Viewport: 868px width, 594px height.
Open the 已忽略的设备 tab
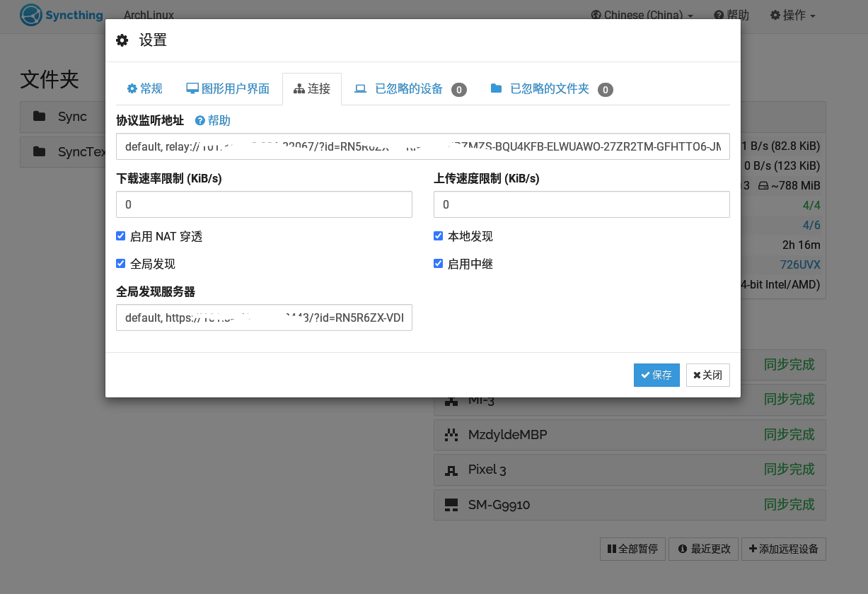tap(410, 88)
